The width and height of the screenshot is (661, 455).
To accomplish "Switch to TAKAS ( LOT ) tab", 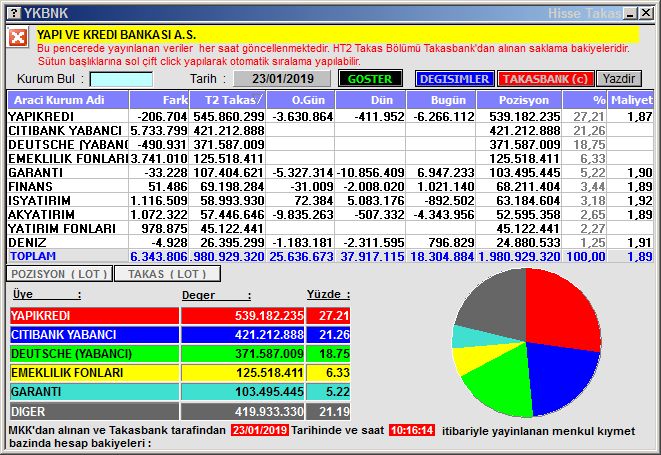I will coord(167,274).
